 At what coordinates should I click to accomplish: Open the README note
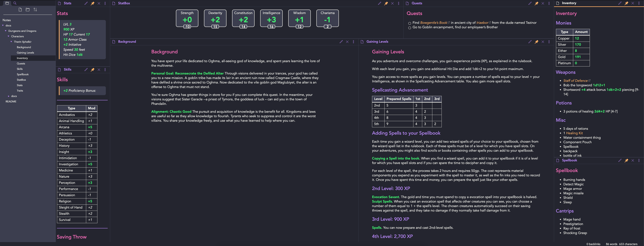11,102
